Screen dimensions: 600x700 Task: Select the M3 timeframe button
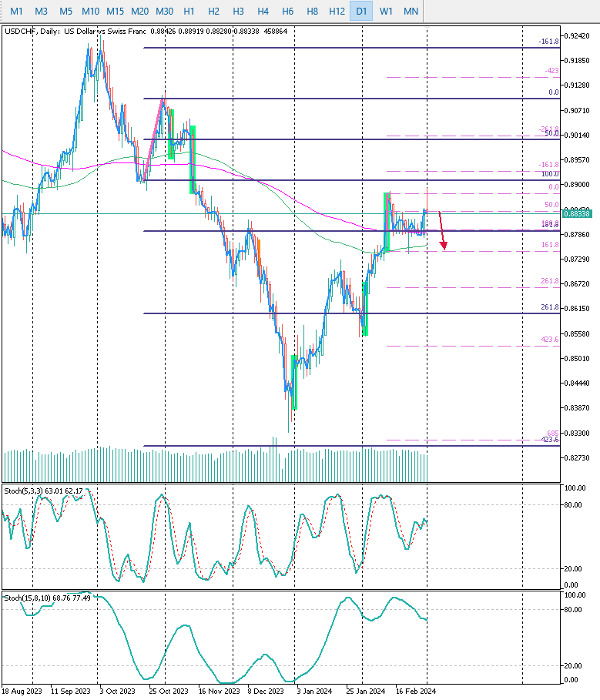(x=41, y=11)
